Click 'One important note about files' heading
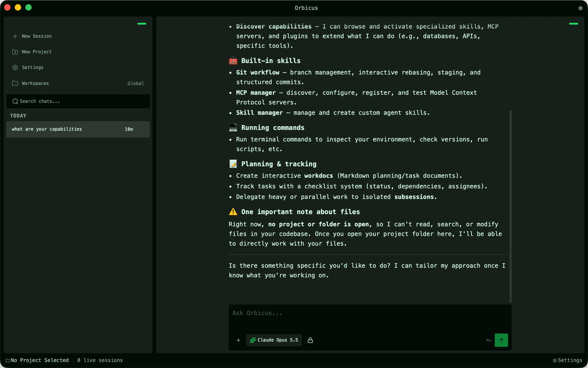Image resolution: width=588 pixels, height=368 pixels. point(300,212)
